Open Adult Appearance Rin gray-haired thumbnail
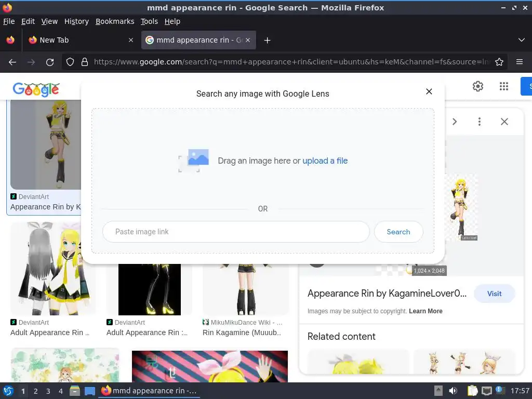This screenshot has height=399, width=532. coord(54,269)
